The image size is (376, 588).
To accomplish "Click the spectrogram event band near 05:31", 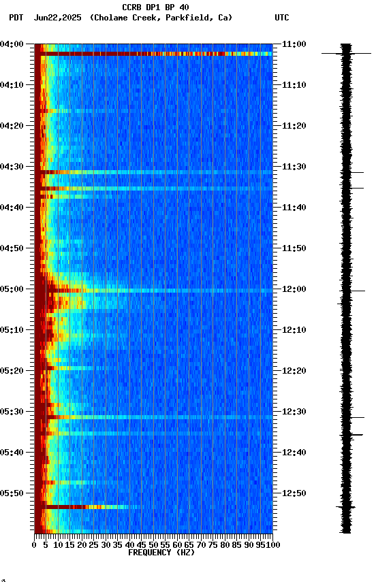I will [x=153, y=417].
